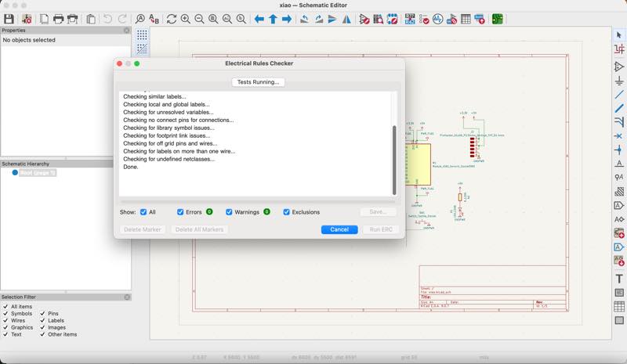
Task: Select the Add Power Symbol tool
Action: click(619, 81)
